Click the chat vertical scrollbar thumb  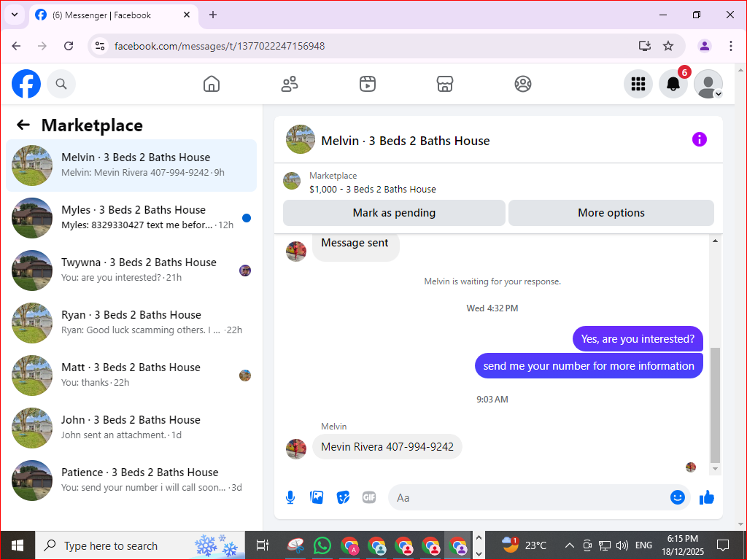click(715, 405)
